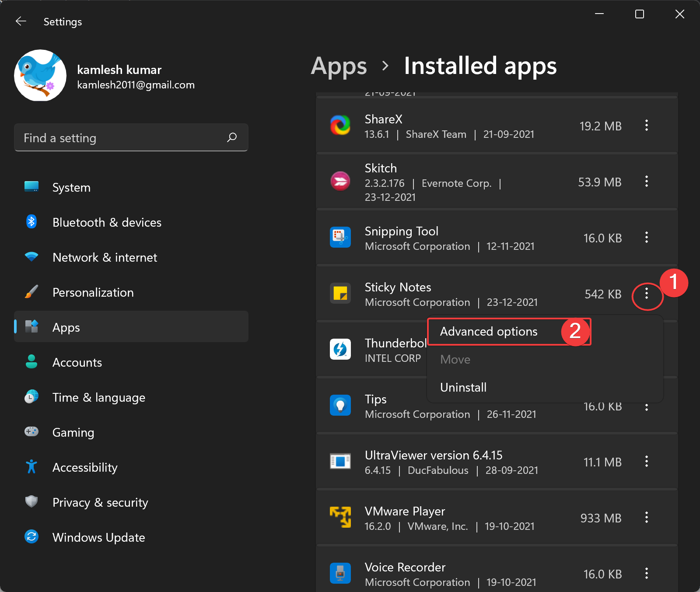This screenshot has height=592, width=700.
Task: Click the Apps breadcrumb link
Action: 339,67
